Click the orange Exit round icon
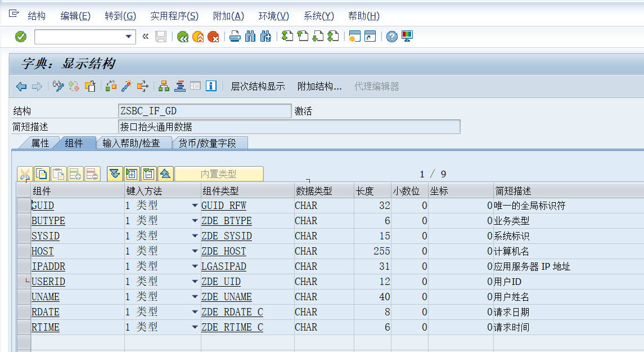The width and height of the screenshot is (644, 352). [x=198, y=37]
